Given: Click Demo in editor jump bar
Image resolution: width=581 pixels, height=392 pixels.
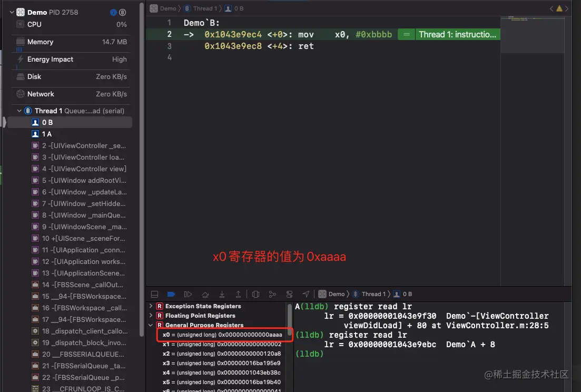Looking at the screenshot, I should coord(163,8).
